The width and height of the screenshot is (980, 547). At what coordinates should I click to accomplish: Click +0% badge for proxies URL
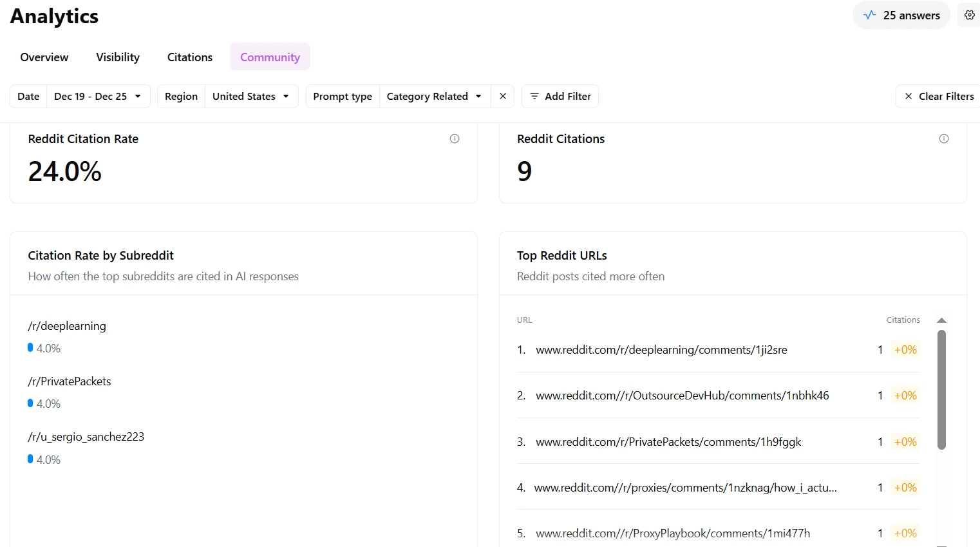(905, 488)
